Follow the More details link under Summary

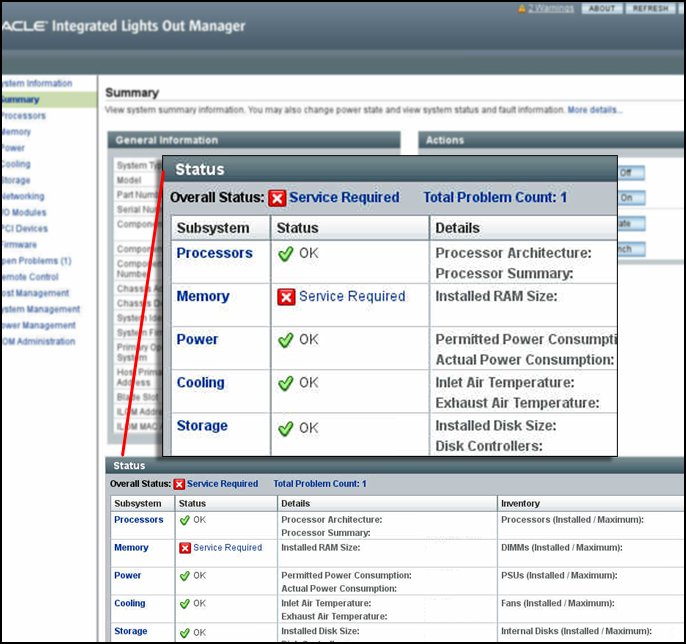point(595,110)
